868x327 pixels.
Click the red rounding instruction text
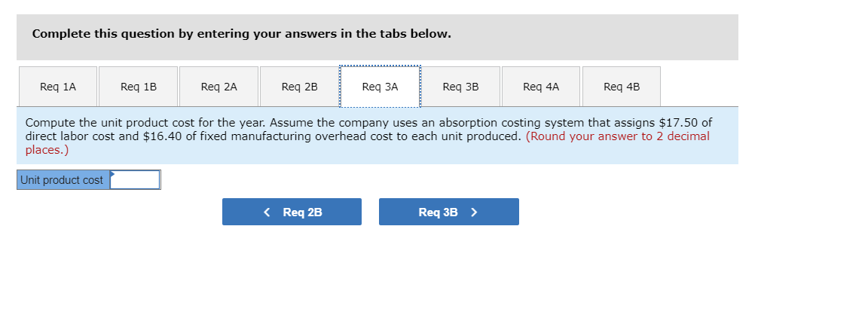click(617, 136)
